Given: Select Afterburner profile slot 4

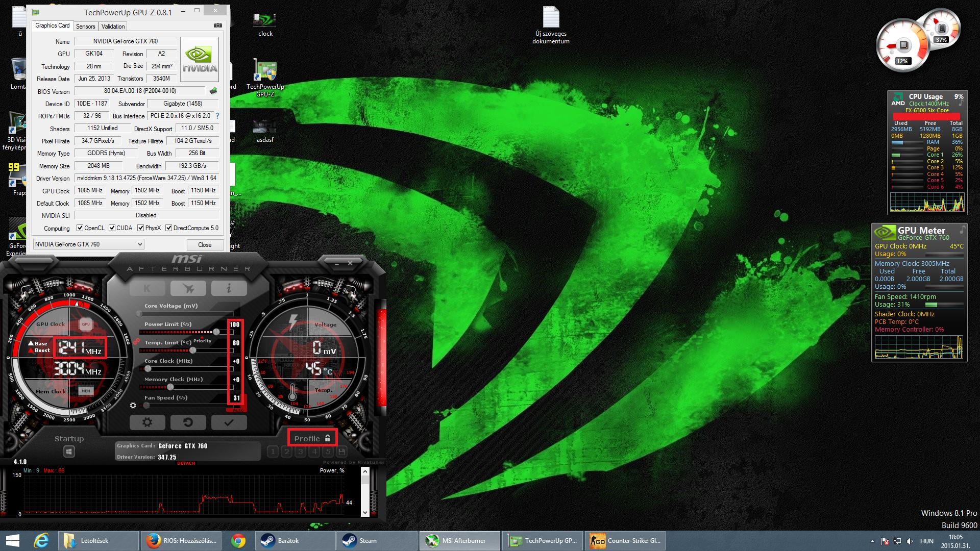Looking at the screenshot, I should (x=314, y=452).
